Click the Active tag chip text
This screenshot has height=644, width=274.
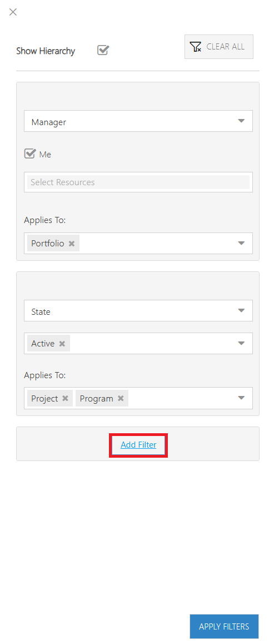coord(43,344)
